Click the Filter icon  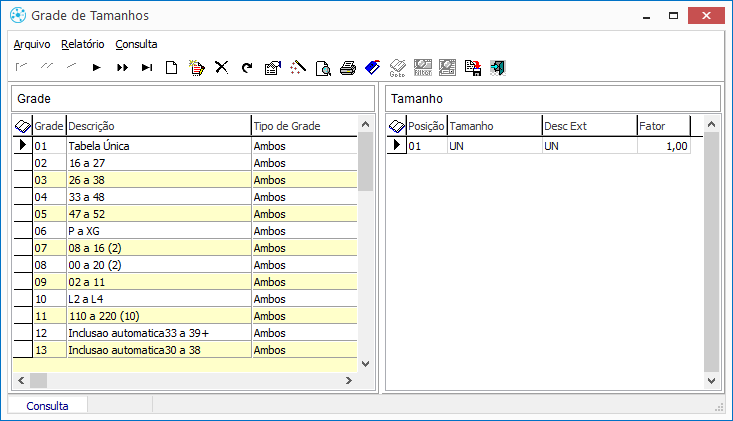[x=423, y=68]
